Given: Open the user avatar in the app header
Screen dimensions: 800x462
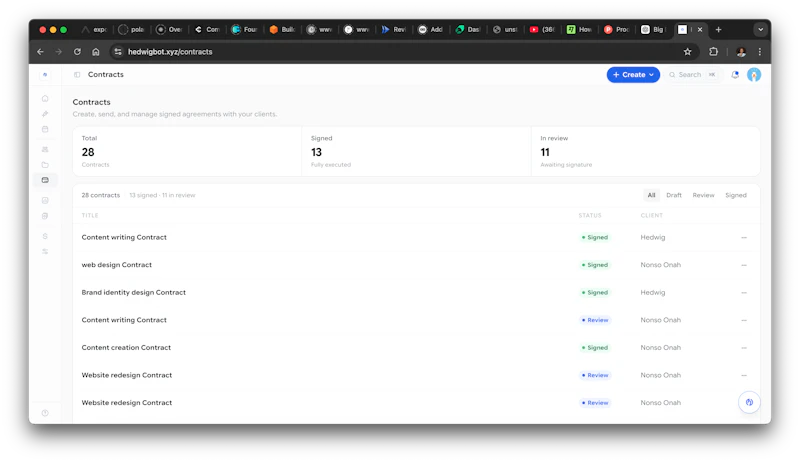Looking at the screenshot, I should click(x=754, y=74).
